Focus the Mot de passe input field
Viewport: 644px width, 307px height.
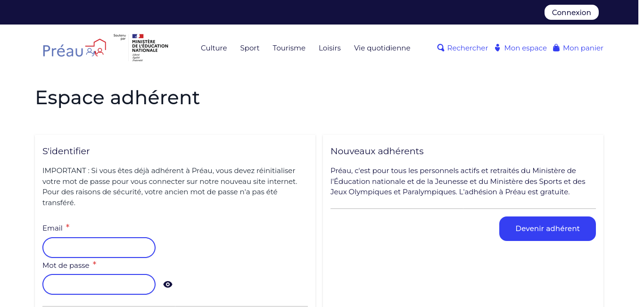click(99, 284)
